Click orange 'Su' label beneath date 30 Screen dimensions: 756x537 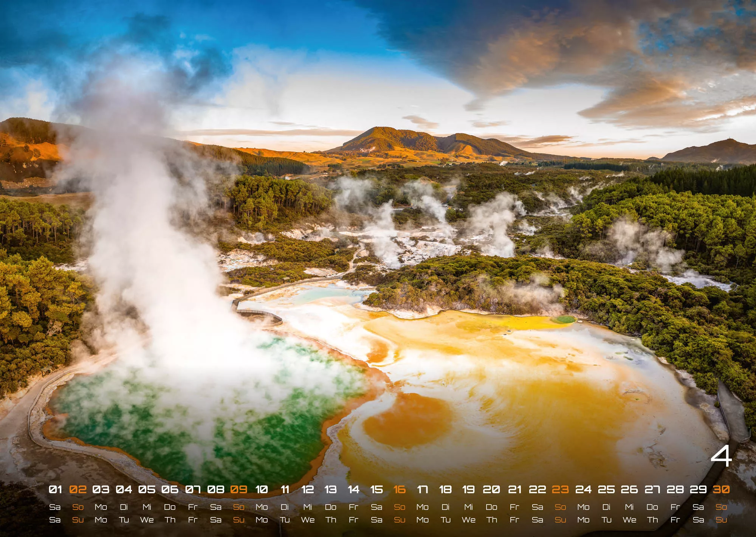(721, 520)
